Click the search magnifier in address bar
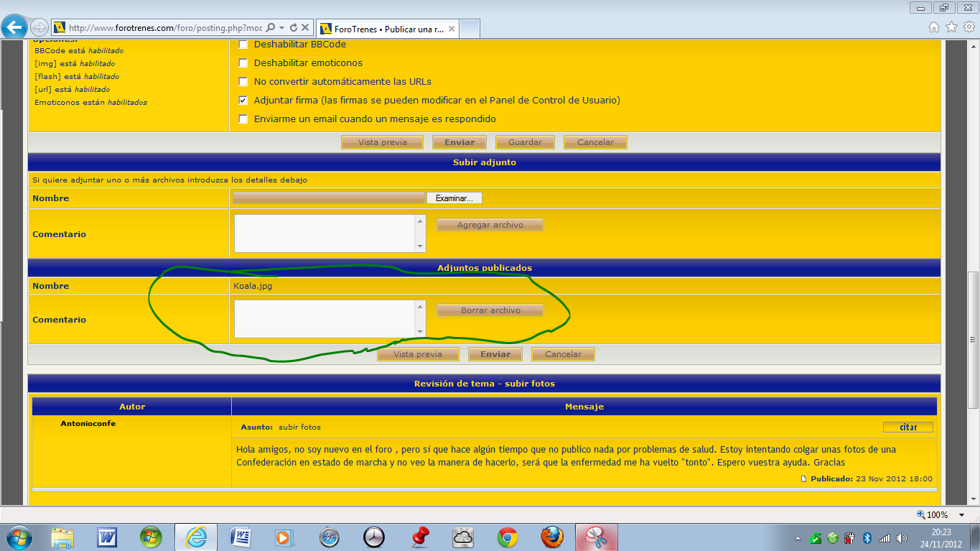Image resolution: width=980 pixels, height=551 pixels. [271, 28]
